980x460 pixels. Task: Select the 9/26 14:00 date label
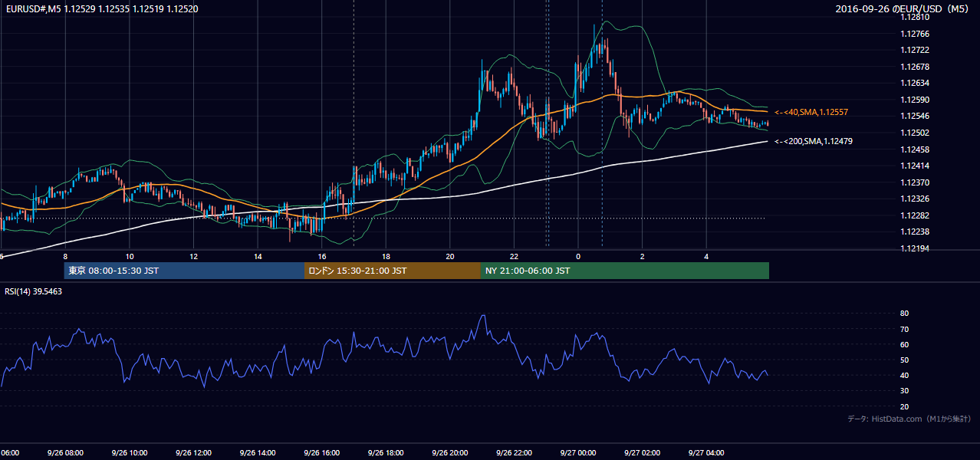pyautogui.click(x=258, y=453)
